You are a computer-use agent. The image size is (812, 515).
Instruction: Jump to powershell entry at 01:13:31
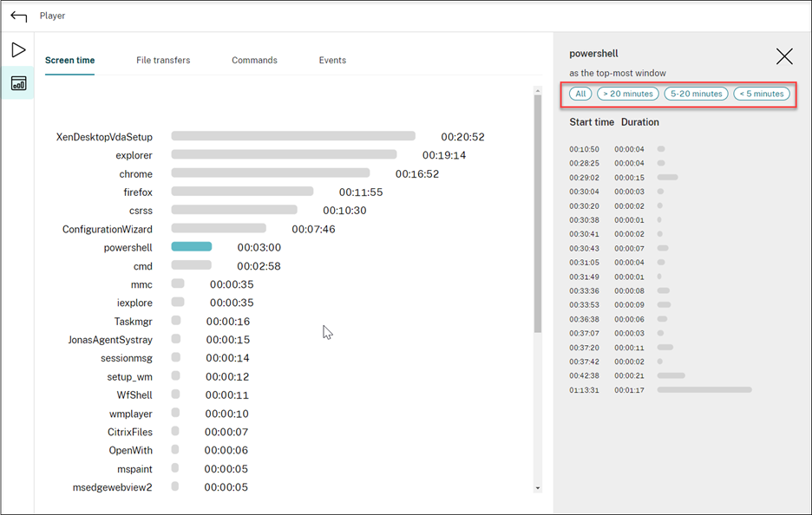[x=584, y=389]
